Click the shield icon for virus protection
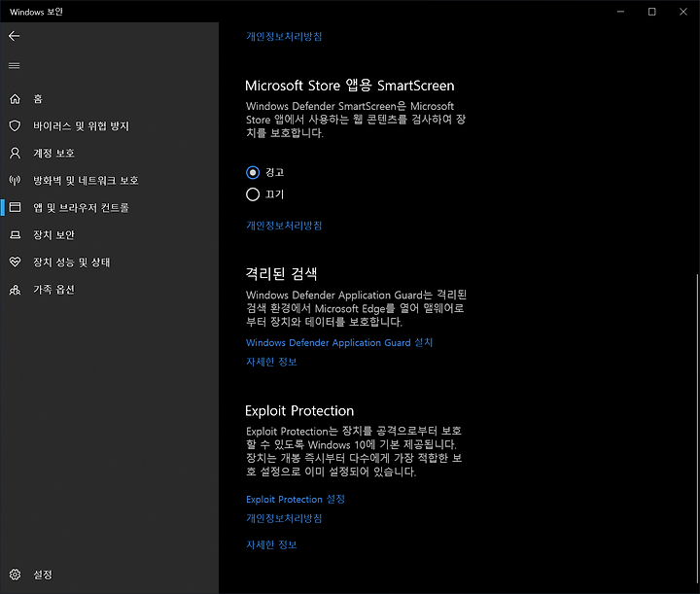This screenshot has height=594, width=700. (16, 125)
